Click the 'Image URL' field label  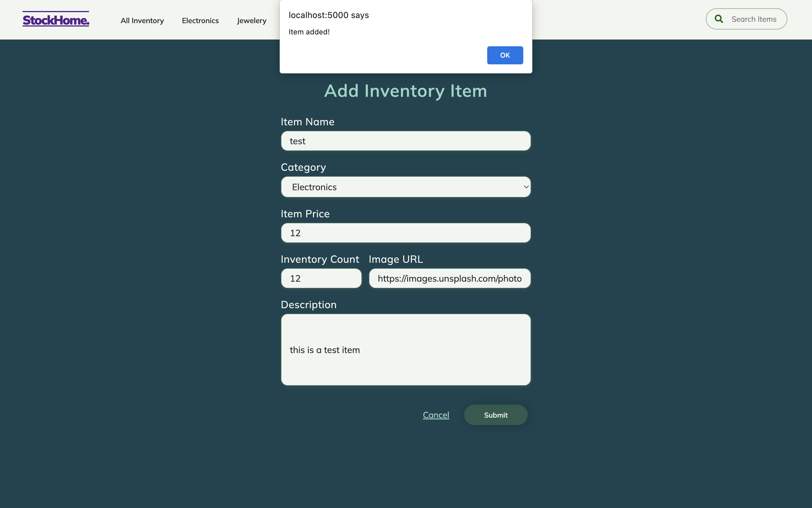pos(396,259)
